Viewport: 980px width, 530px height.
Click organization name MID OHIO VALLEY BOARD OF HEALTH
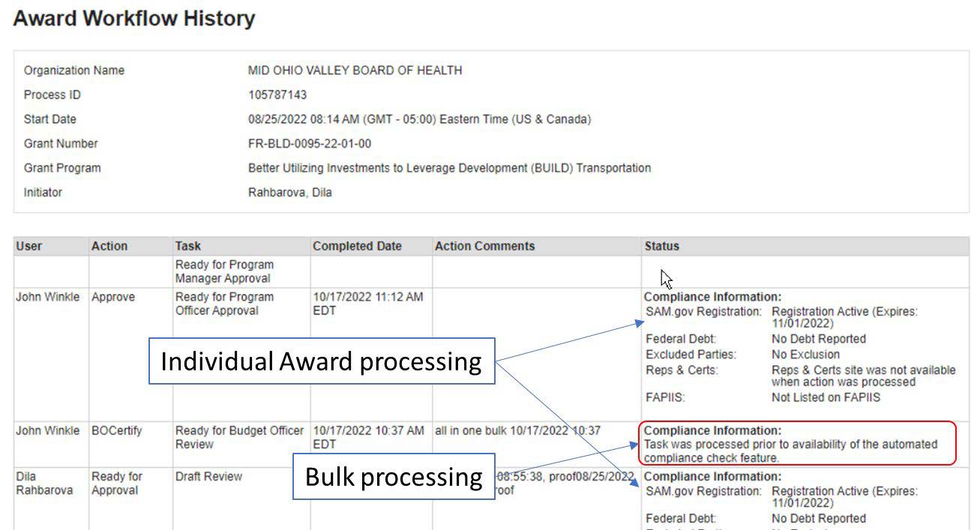355,70
